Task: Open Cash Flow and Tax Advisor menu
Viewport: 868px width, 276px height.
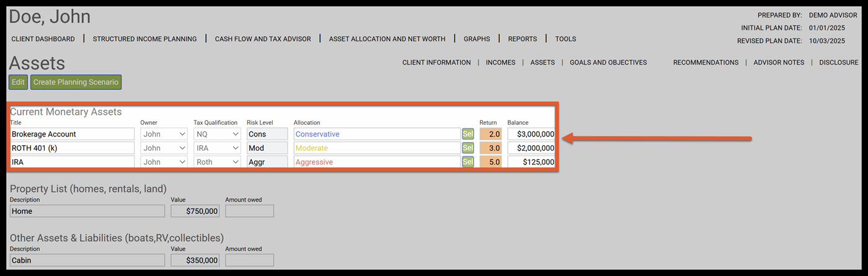Action: pyautogui.click(x=263, y=39)
